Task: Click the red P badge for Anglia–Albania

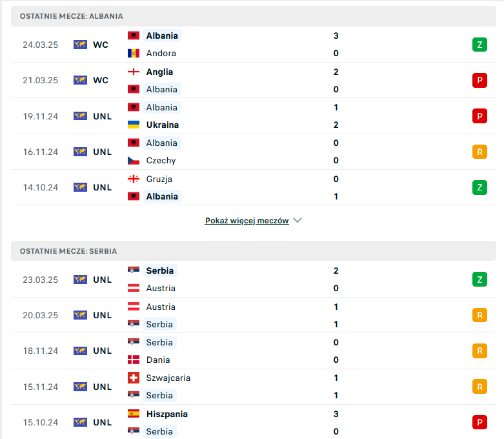Action: [x=479, y=80]
